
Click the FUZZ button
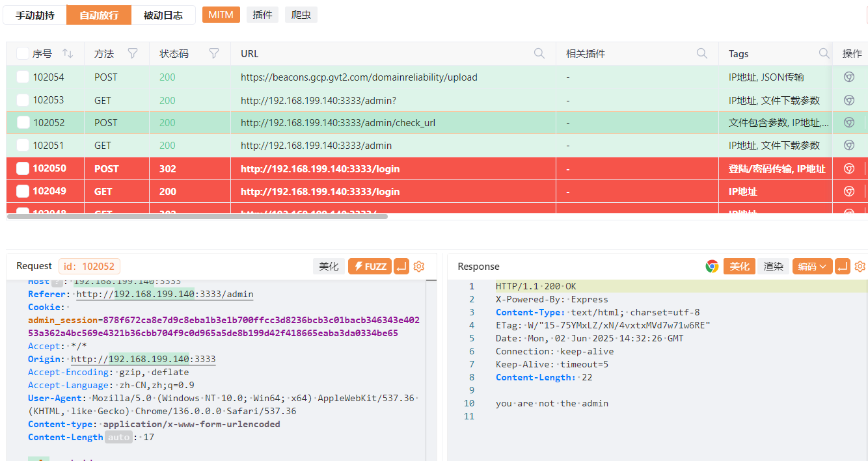(x=370, y=266)
